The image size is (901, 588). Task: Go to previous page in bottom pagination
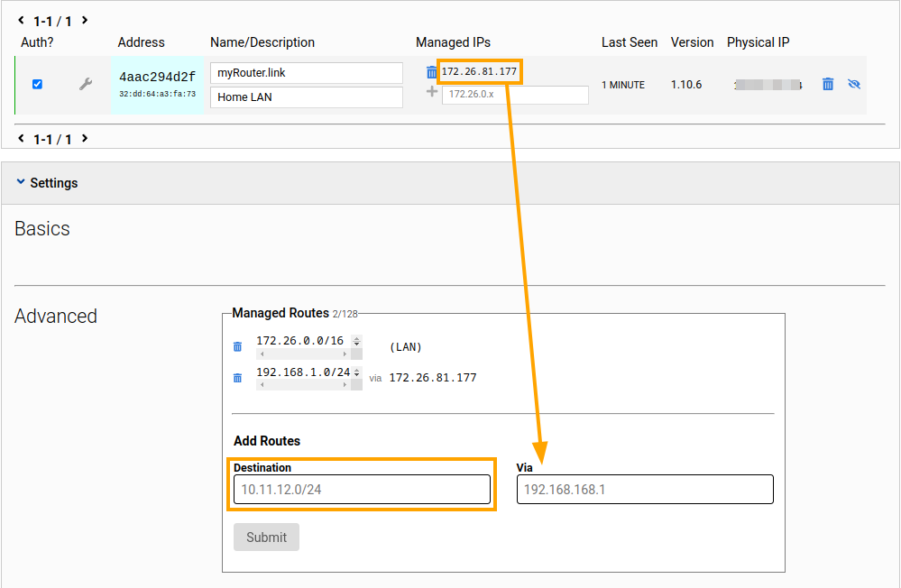click(22, 139)
